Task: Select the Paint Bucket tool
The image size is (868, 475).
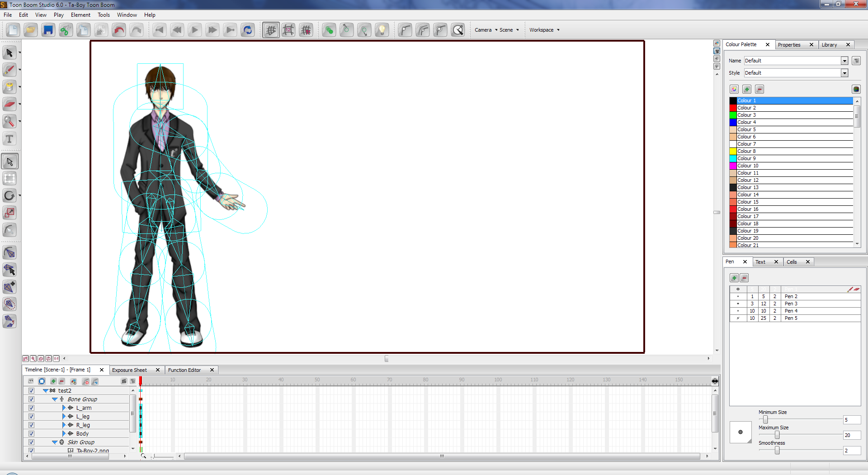Action: (x=10, y=87)
